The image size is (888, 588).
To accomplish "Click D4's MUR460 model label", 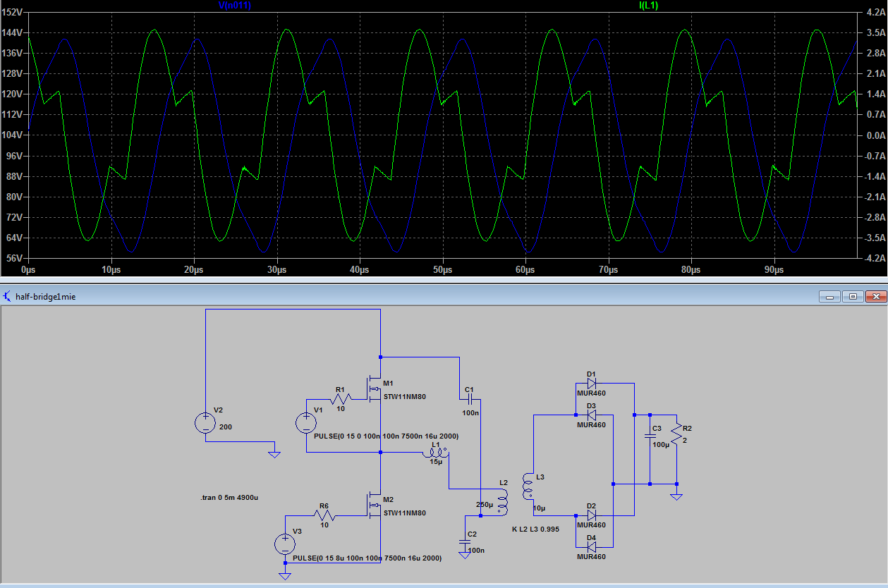I will click(591, 557).
